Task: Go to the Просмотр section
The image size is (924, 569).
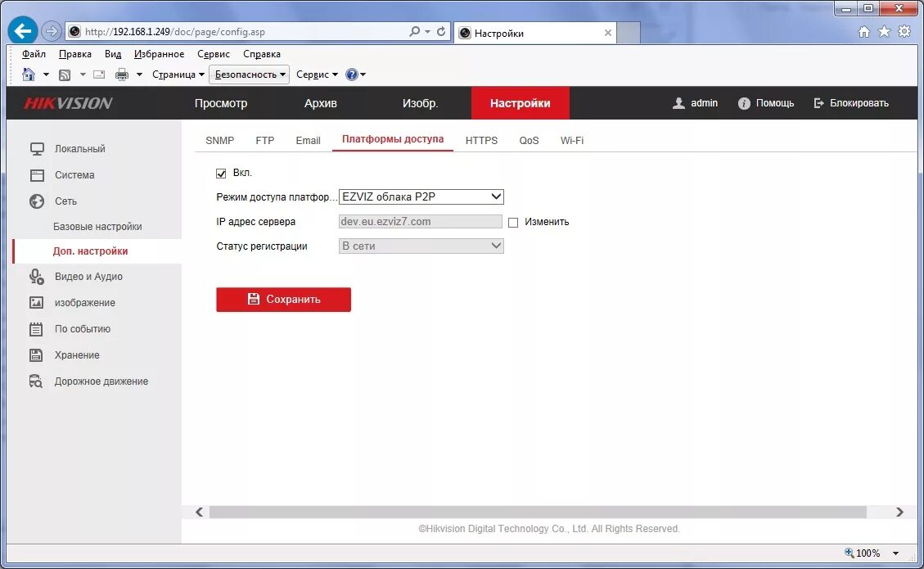Action: point(221,103)
